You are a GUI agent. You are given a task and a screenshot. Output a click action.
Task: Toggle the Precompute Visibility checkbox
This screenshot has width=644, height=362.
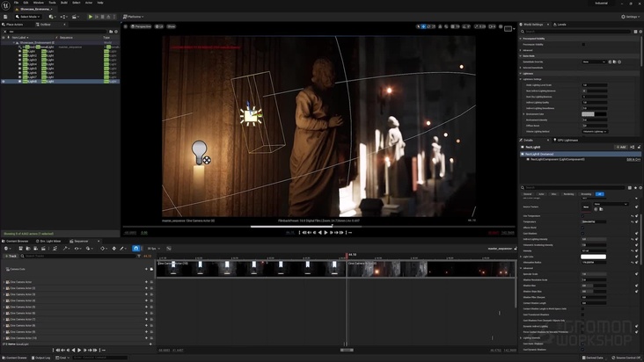(583, 44)
